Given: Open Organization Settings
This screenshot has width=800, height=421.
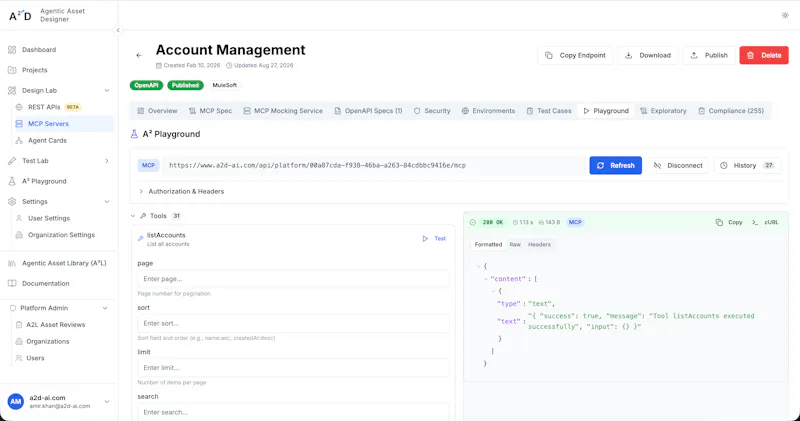Looking at the screenshot, I should [x=61, y=235].
